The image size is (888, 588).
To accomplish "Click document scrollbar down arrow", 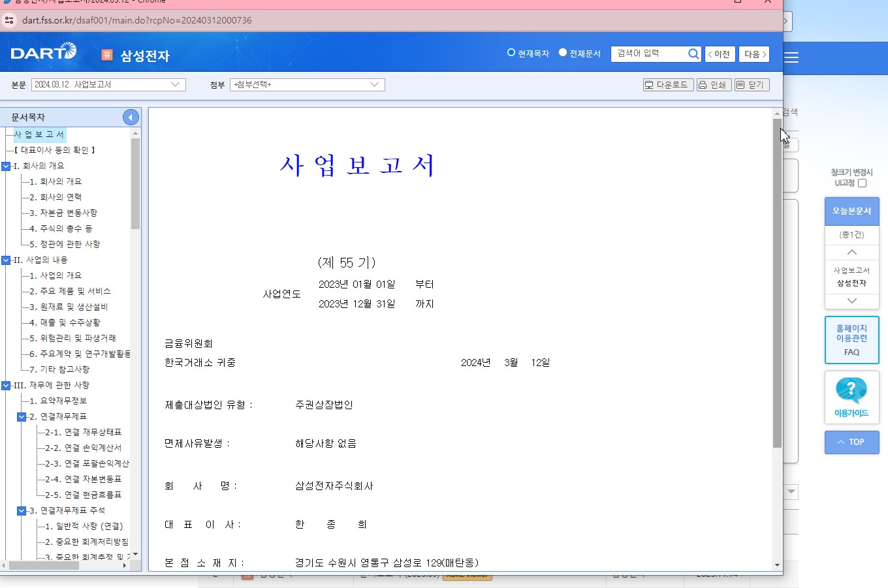I will 777,565.
